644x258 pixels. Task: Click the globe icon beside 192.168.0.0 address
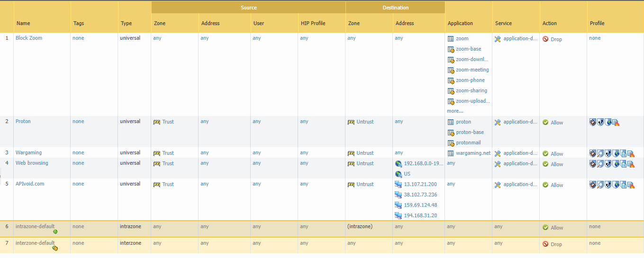399,164
